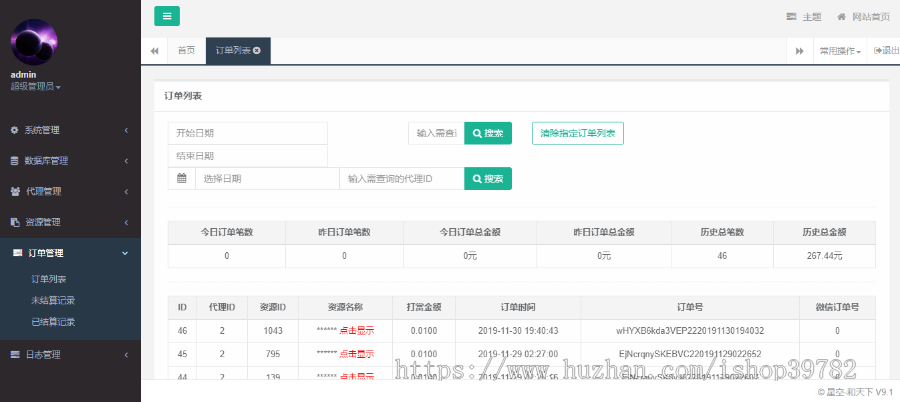
Task: Switch to the 首页 tab
Action: click(186, 50)
